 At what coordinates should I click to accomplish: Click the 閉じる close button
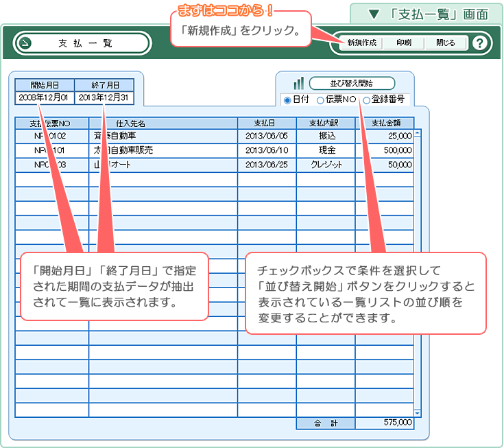(x=446, y=43)
